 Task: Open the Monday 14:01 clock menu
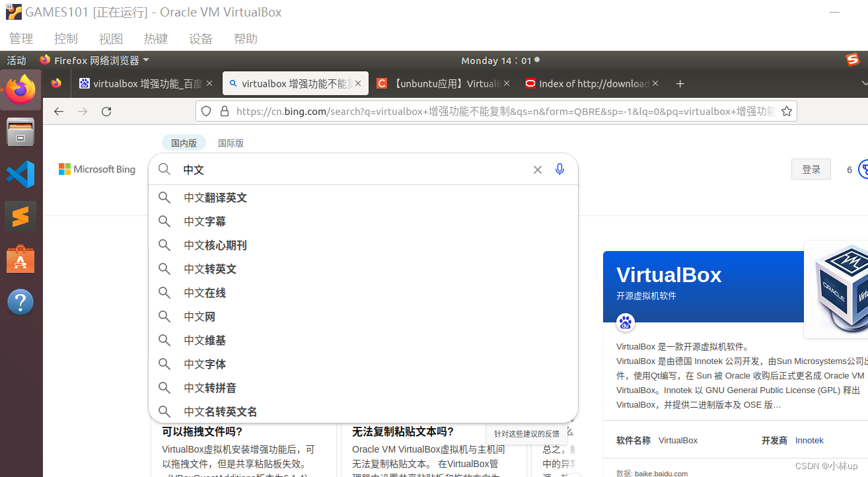500,60
